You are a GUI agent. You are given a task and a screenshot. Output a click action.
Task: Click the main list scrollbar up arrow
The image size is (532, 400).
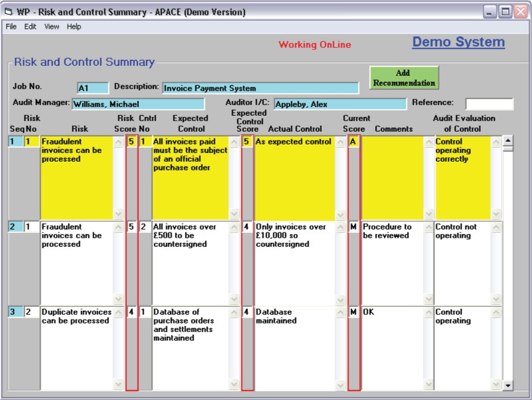coord(509,140)
